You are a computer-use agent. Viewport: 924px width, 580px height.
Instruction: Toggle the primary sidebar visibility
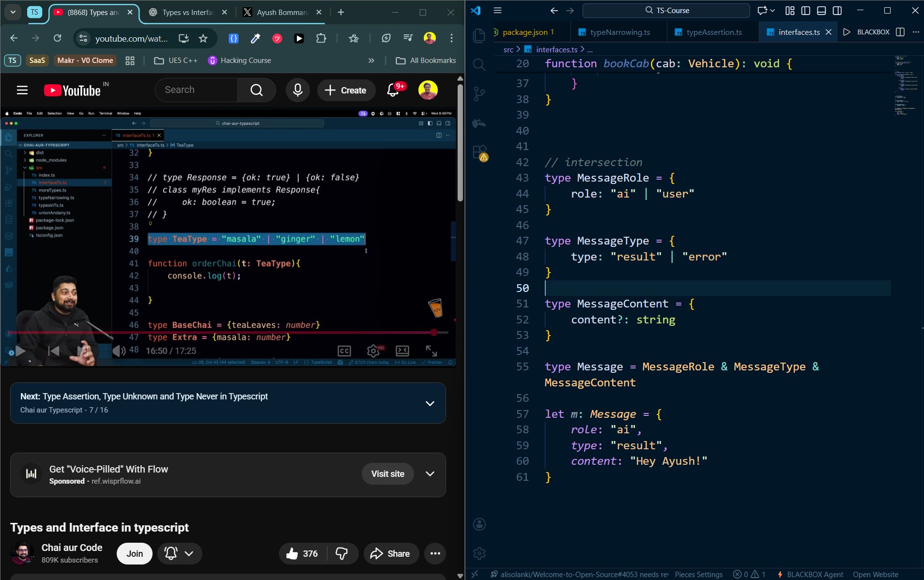click(805, 10)
